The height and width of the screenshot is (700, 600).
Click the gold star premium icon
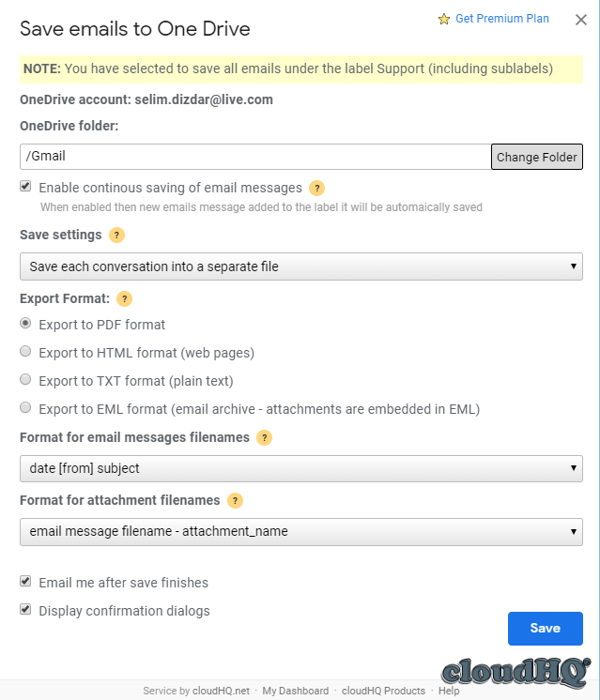(444, 19)
